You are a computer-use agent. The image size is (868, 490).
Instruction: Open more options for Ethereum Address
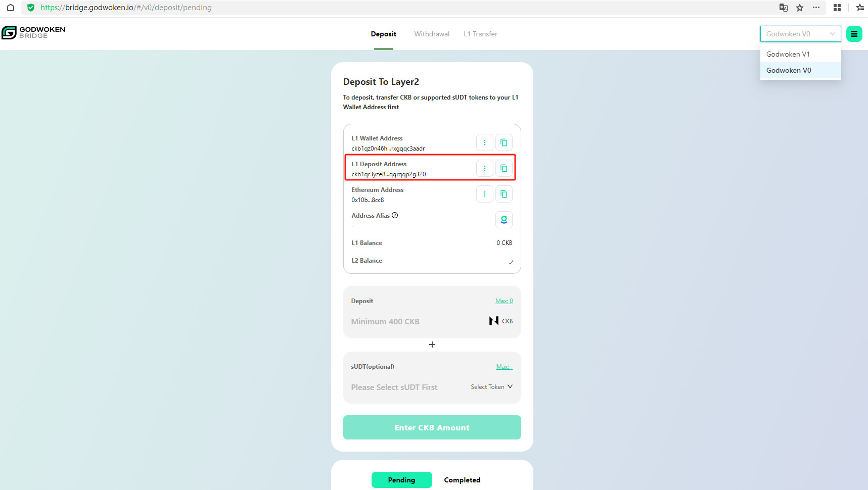tap(484, 194)
